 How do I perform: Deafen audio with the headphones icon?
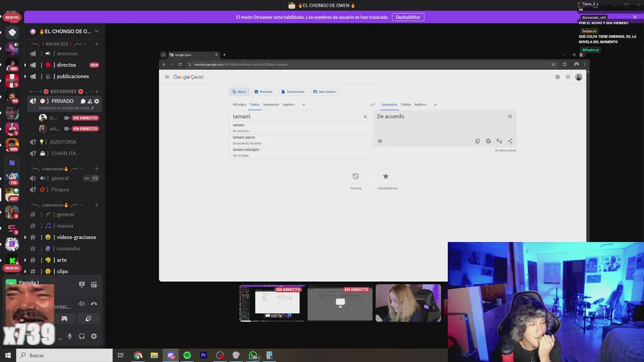[82, 336]
